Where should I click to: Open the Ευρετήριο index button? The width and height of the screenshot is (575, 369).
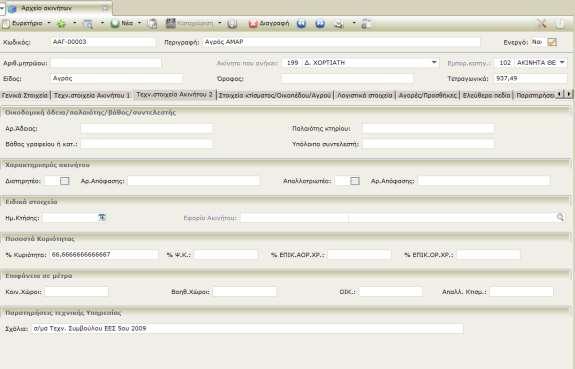tap(22, 23)
